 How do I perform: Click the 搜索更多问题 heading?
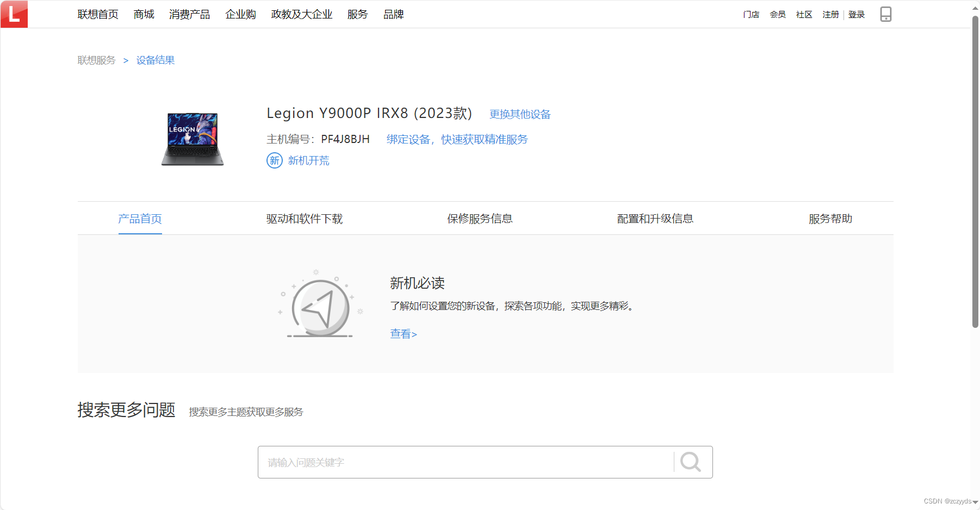click(126, 410)
